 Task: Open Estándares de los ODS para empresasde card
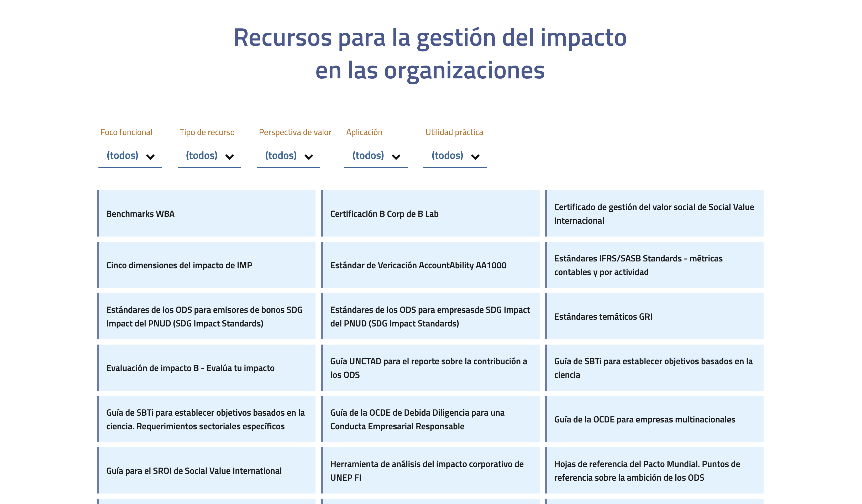[x=430, y=317]
